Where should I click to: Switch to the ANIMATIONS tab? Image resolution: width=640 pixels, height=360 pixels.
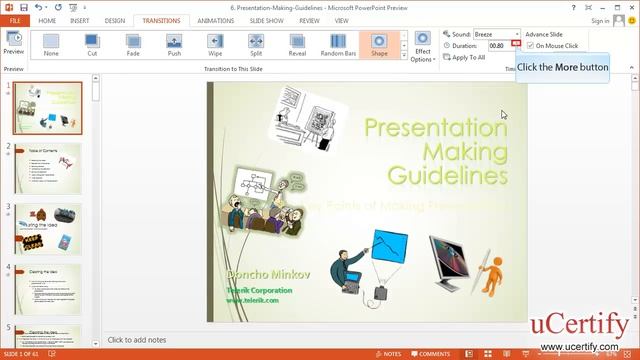pyautogui.click(x=216, y=21)
